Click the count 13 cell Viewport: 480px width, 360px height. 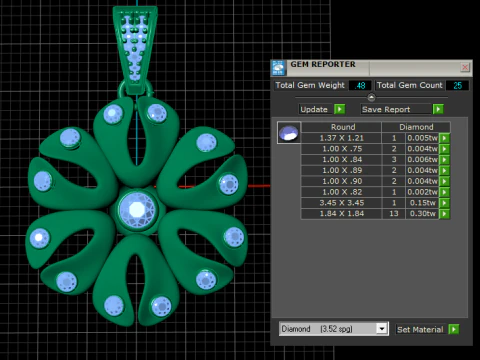click(x=394, y=214)
